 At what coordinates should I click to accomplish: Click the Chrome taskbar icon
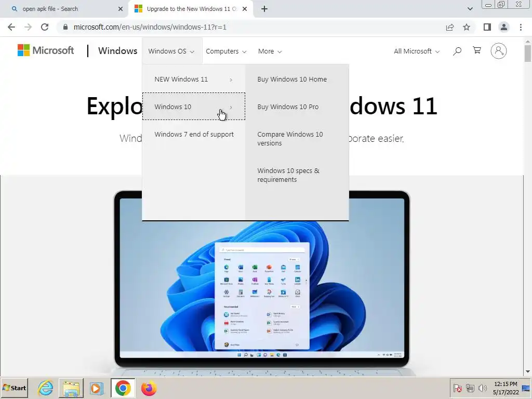click(123, 388)
